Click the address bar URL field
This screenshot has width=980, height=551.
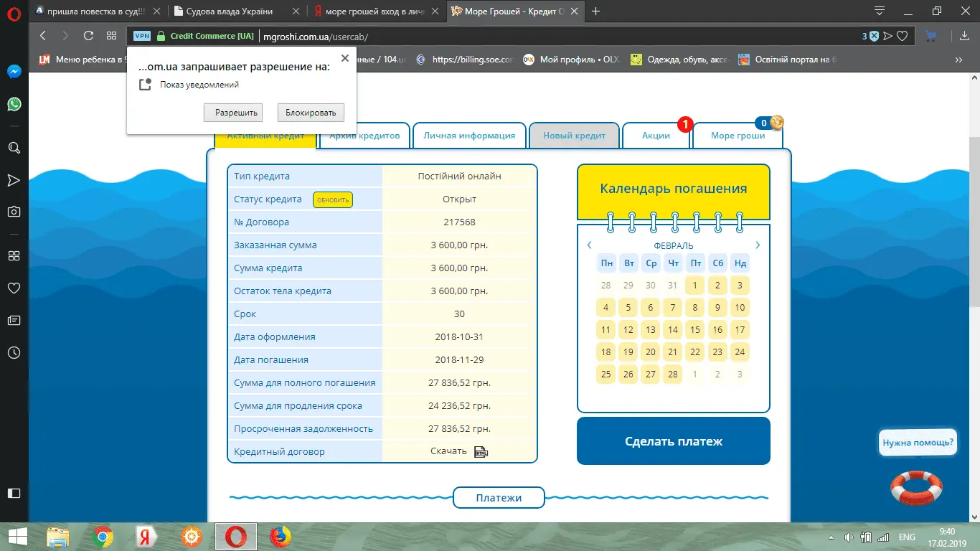pos(502,36)
